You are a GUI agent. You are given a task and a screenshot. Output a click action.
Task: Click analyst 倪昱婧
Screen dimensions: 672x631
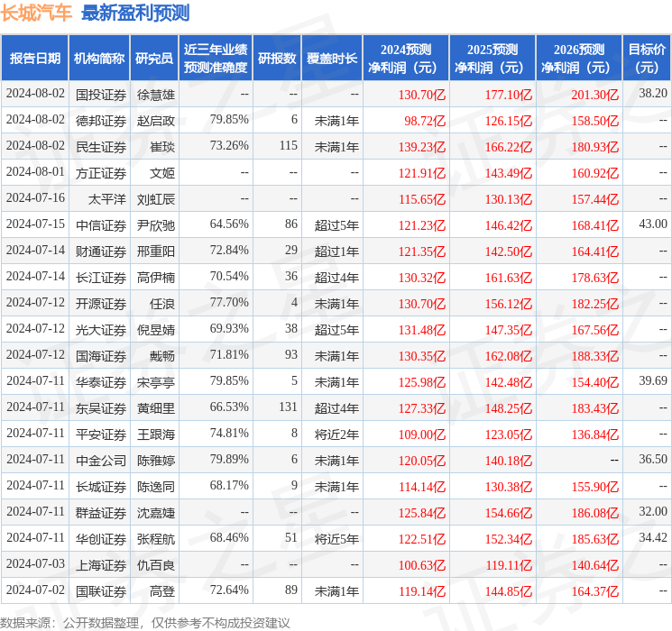point(155,330)
